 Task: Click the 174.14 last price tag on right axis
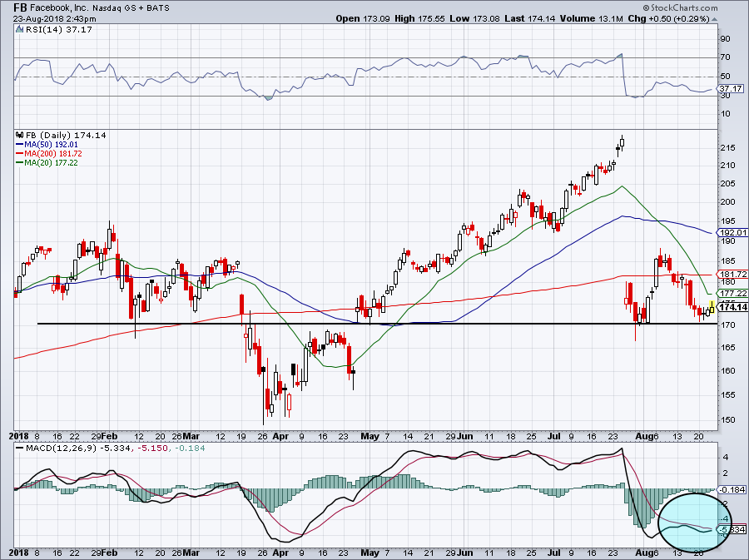point(733,307)
